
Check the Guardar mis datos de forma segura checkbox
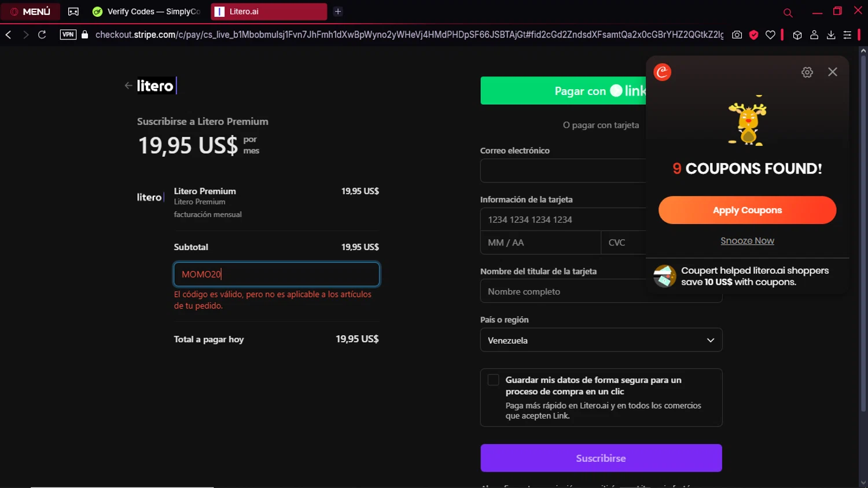493,380
